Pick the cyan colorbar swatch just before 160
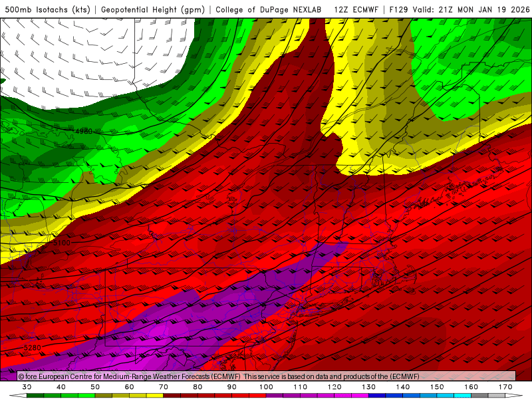 (x=463, y=396)
